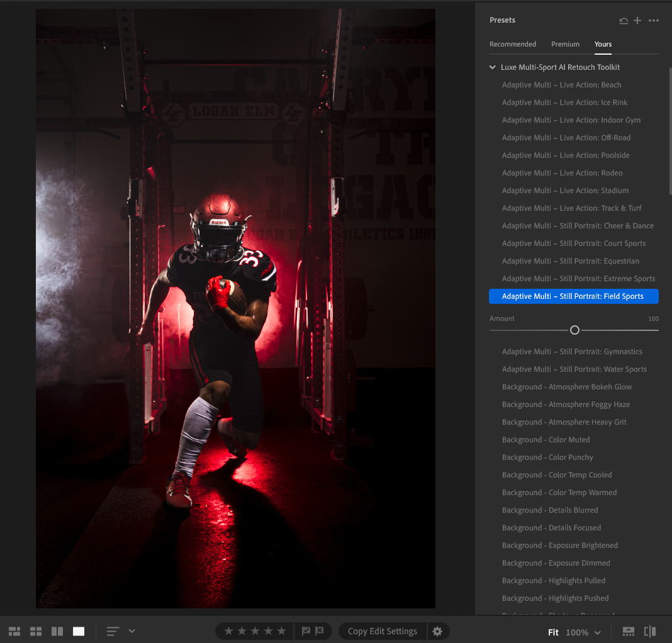
Task: Open the preset creation plus icon
Action: (637, 20)
